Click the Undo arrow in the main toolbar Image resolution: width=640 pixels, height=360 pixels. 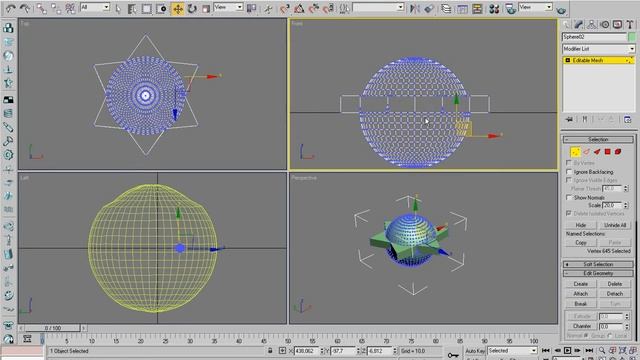(x=11, y=8)
